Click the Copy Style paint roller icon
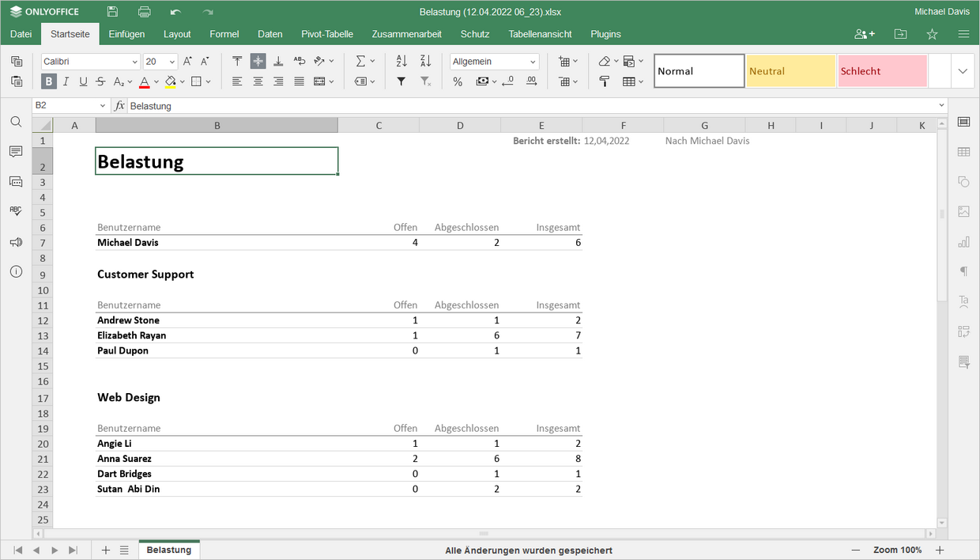Viewport: 980px width, 560px height. pyautogui.click(x=604, y=81)
